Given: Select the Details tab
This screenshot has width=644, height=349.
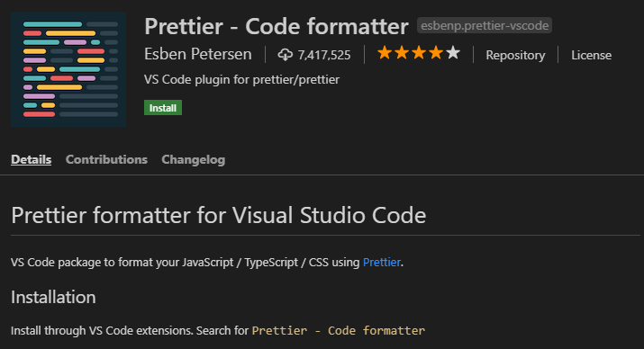Looking at the screenshot, I should pyautogui.click(x=32, y=159).
